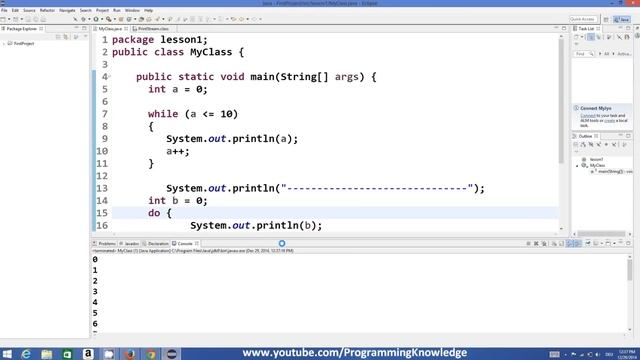Click the Console vertical scrollbar
The image size is (640, 360).
point(630,270)
